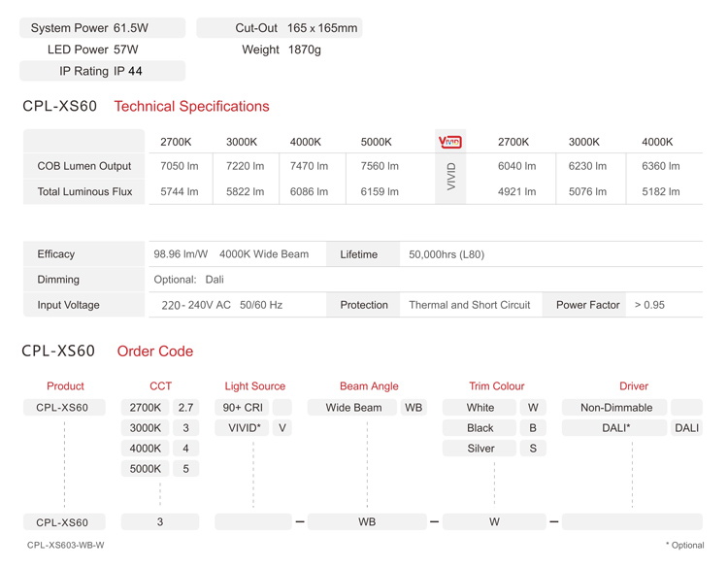Click the Optional: Dali dimming value
Image resolution: width=728 pixels, height=568 pixels.
tap(188, 280)
